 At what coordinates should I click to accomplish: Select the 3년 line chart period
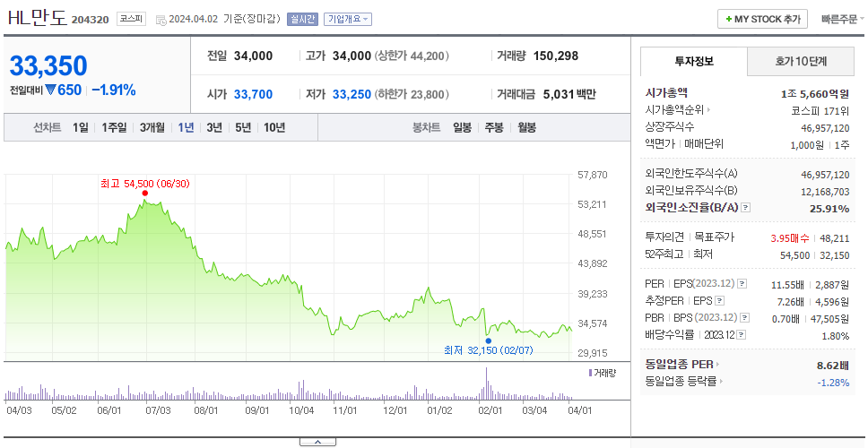click(214, 128)
